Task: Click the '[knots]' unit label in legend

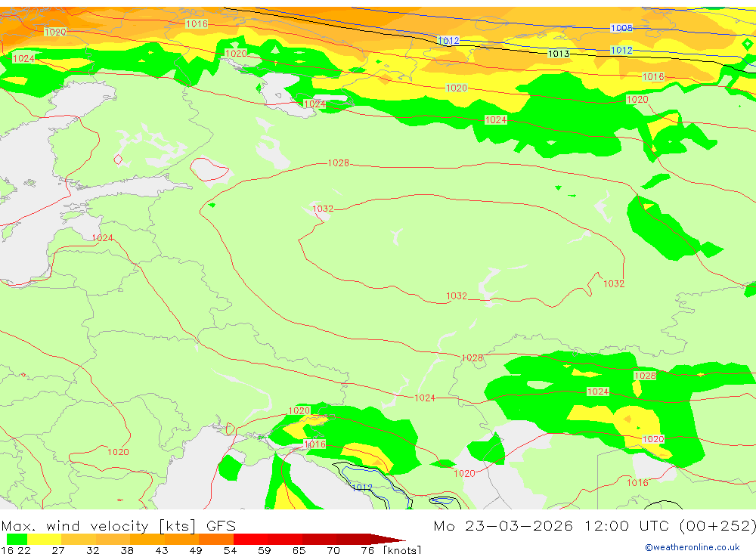Action: (402, 549)
